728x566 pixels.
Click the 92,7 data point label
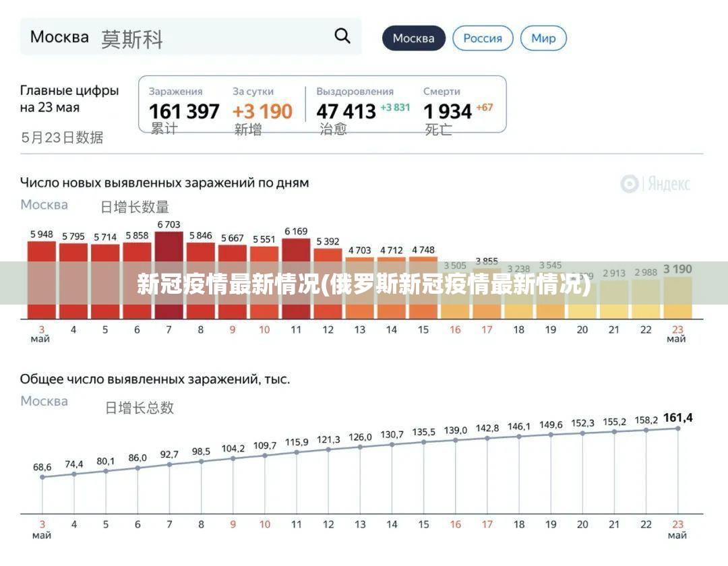[x=169, y=454]
